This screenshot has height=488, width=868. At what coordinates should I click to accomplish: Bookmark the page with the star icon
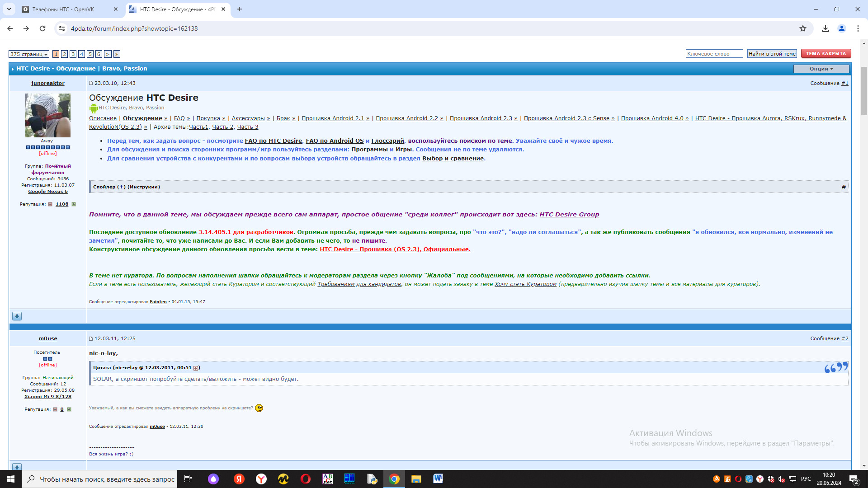pyautogui.click(x=803, y=28)
